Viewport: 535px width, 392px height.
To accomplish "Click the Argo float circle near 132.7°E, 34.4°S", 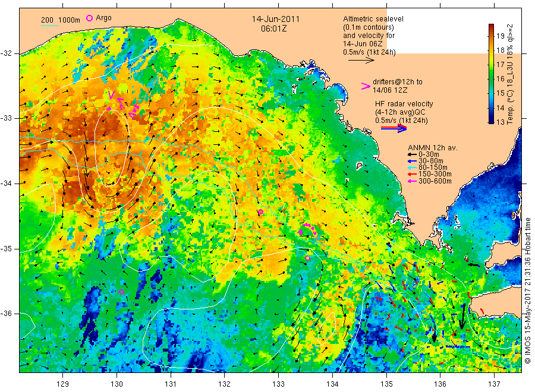I will pos(260,212).
